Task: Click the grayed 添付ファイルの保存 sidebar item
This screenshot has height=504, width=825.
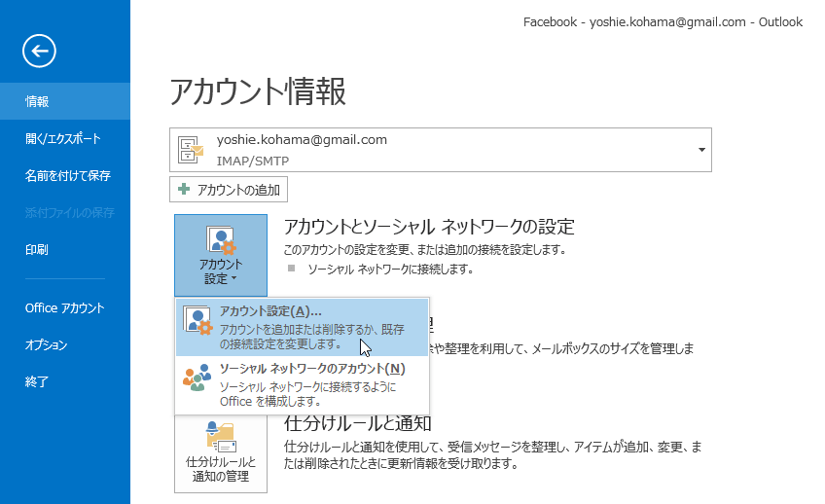Action: click(70, 212)
